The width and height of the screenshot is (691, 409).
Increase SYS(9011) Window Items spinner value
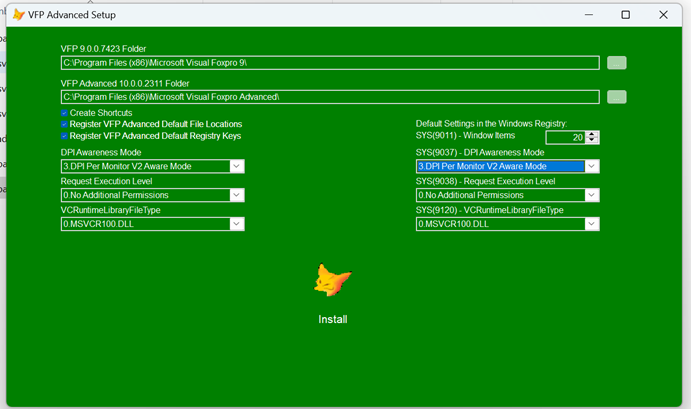click(x=592, y=134)
